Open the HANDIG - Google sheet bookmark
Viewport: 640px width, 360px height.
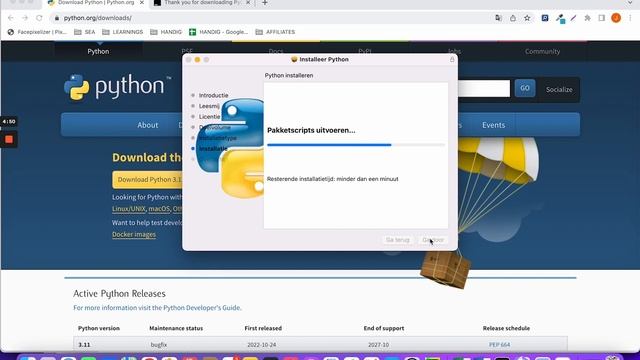[218, 32]
